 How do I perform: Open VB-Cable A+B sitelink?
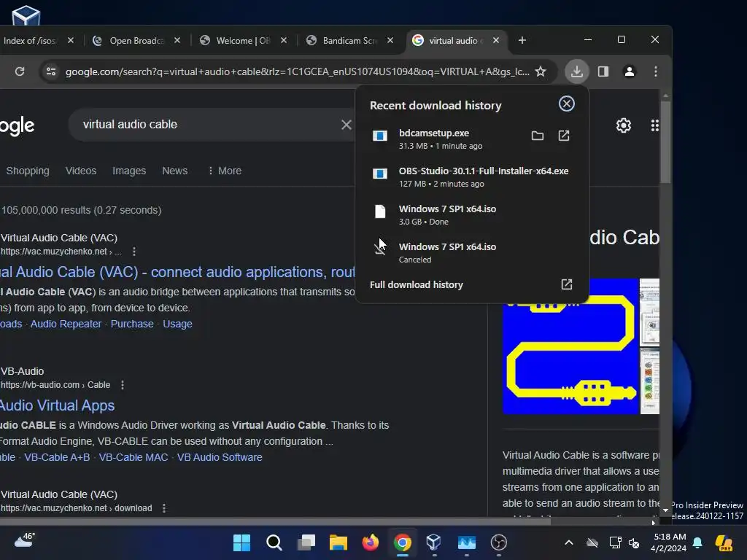(57, 457)
